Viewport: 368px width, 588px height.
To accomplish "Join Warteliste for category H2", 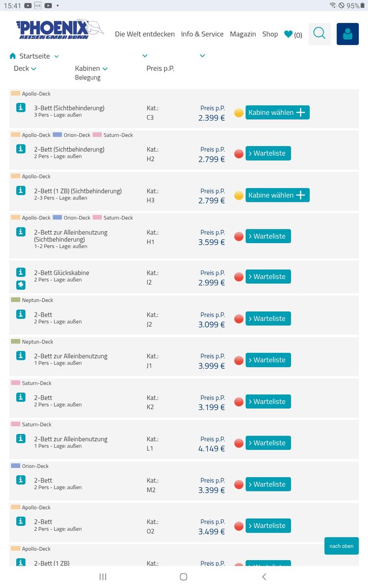I will 268,153.
